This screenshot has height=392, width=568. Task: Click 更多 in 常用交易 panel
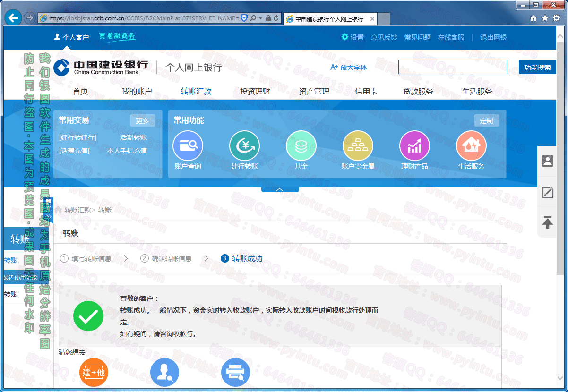142,120
